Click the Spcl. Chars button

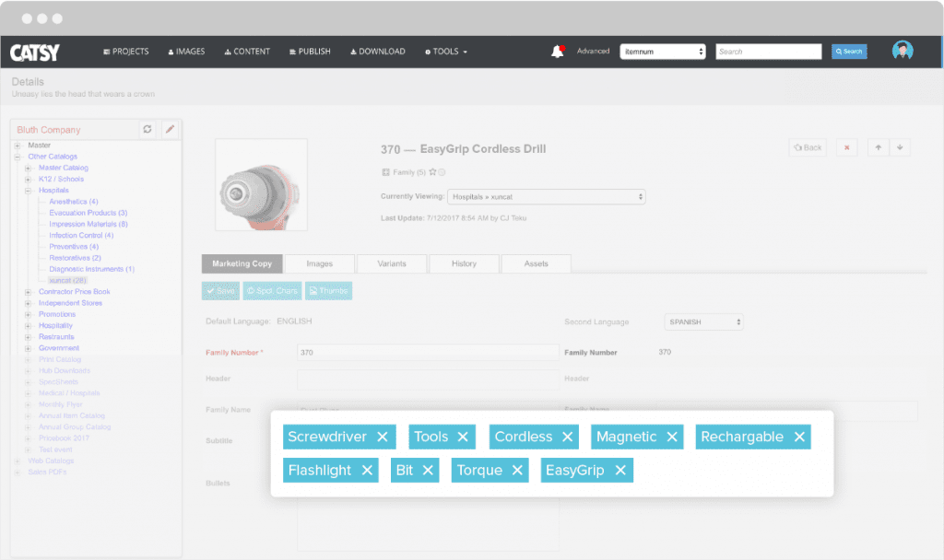(272, 291)
